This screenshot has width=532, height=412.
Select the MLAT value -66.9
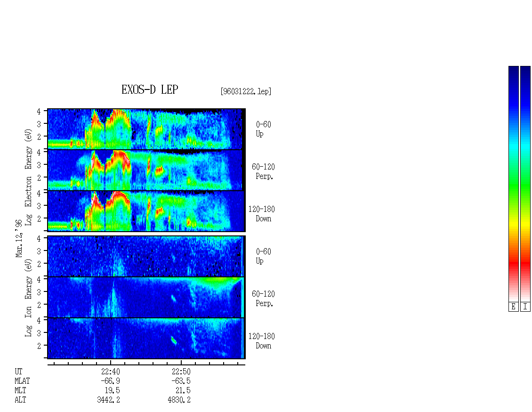tap(110, 381)
